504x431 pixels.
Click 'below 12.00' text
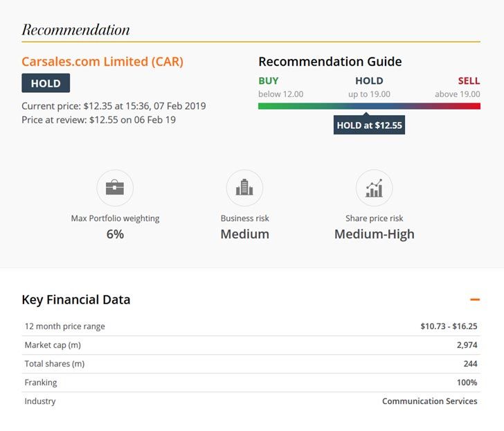tap(280, 94)
